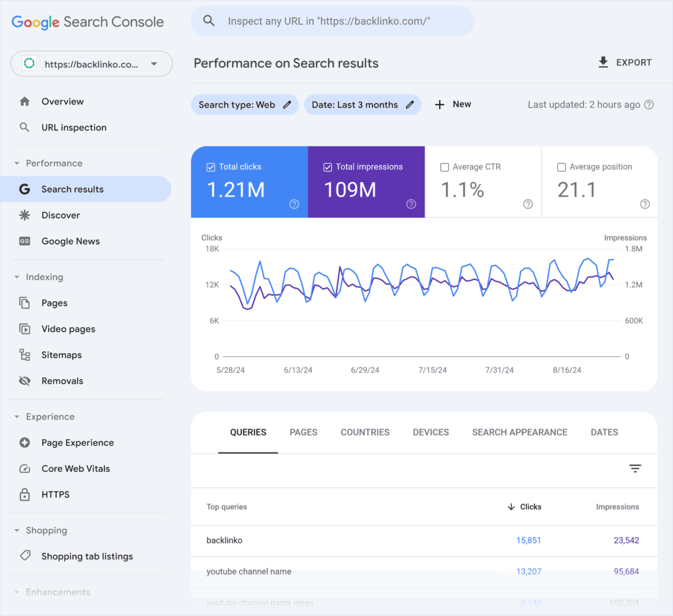Open the backlinko query row

225,540
